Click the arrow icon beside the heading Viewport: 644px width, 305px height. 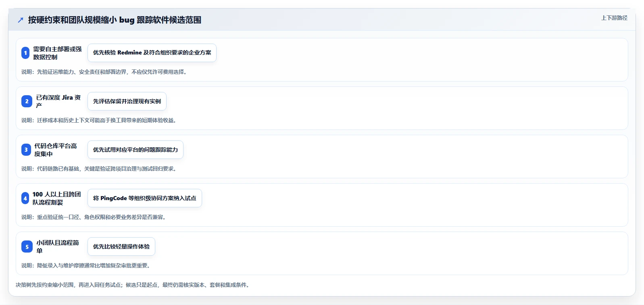tap(21, 20)
